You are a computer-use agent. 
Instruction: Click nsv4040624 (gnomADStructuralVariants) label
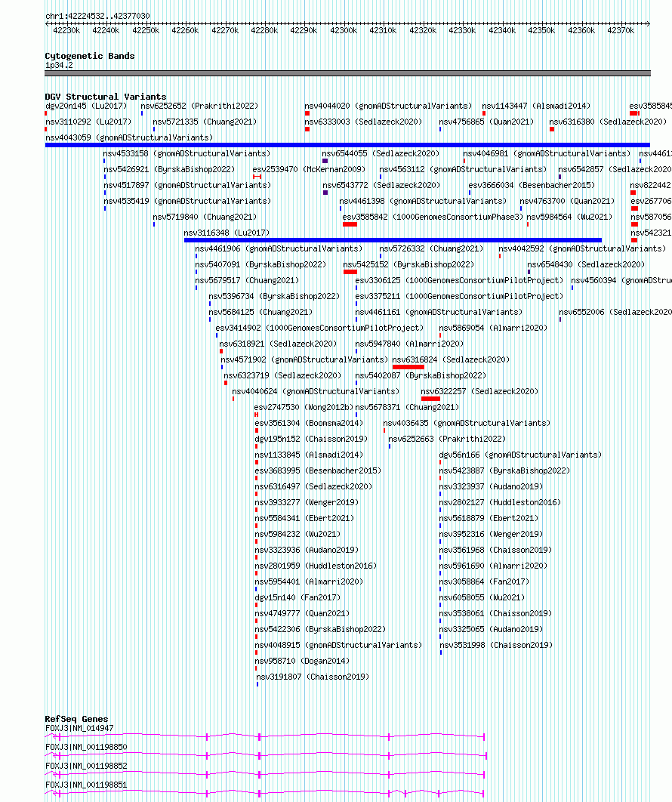(316, 391)
